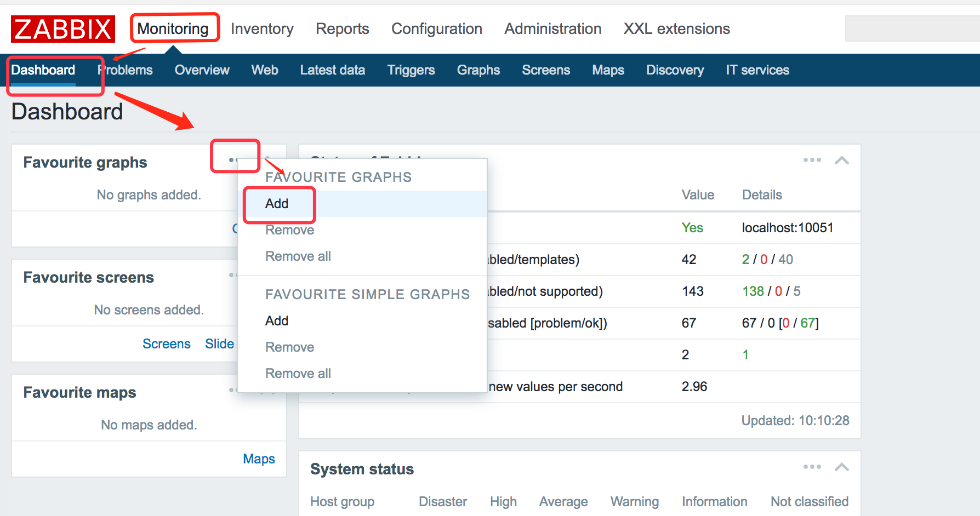Open the Discovery tab
The height and width of the screenshot is (516, 980).
[x=675, y=70]
